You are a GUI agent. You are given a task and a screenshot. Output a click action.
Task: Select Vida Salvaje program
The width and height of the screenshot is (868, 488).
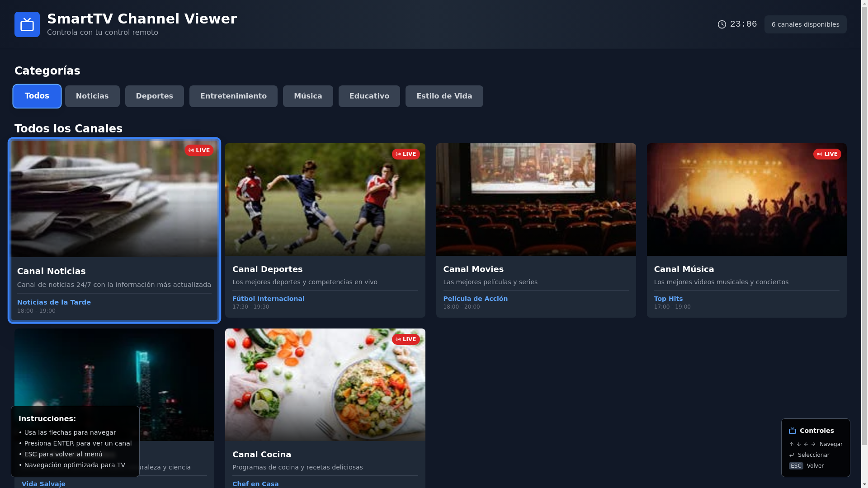click(x=43, y=484)
